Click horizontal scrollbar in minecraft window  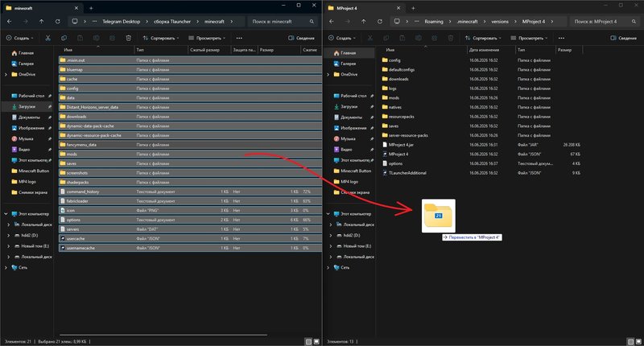pos(163,335)
